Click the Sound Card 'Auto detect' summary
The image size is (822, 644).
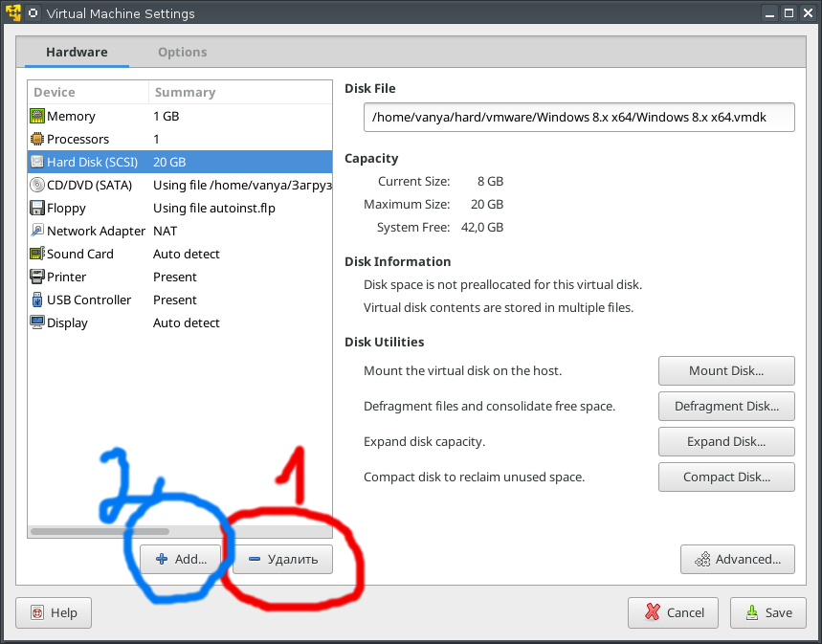186,254
